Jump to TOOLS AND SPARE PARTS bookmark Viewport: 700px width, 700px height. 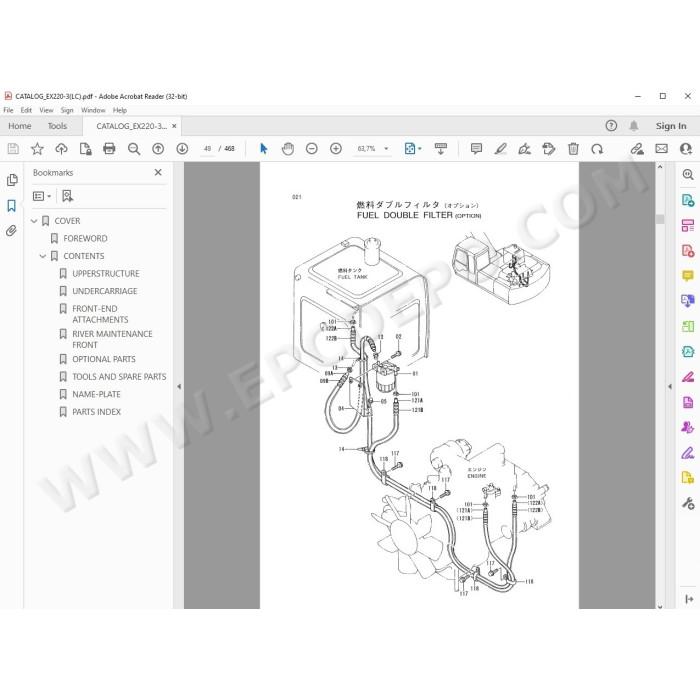point(119,377)
